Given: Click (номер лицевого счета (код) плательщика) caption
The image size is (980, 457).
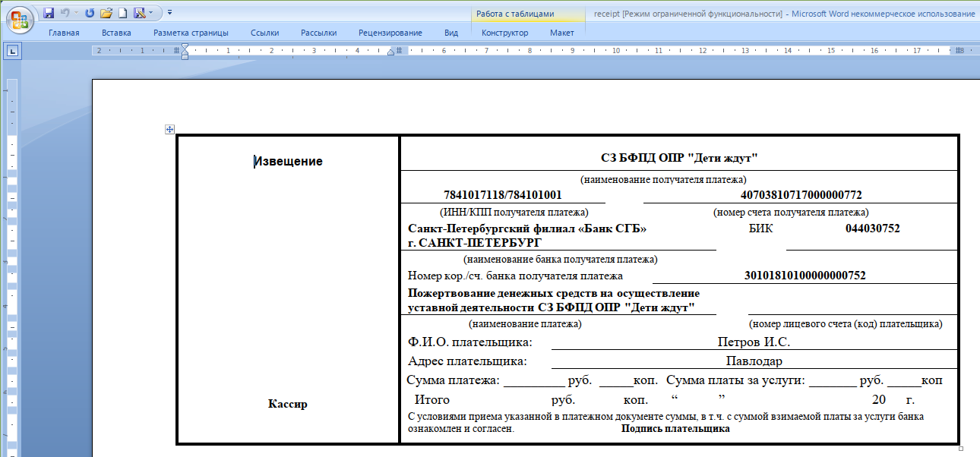Looking at the screenshot, I should click(846, 324).
